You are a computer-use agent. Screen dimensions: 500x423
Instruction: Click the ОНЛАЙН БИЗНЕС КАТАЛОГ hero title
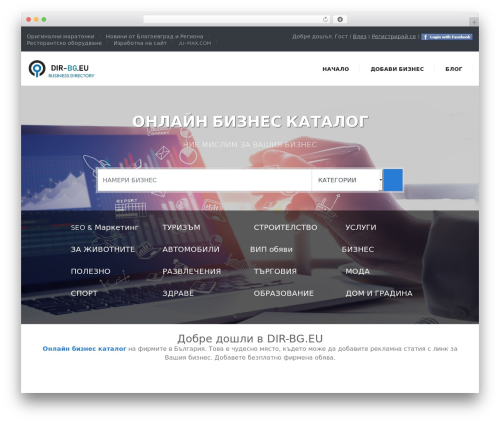click(x=250, y=121)
